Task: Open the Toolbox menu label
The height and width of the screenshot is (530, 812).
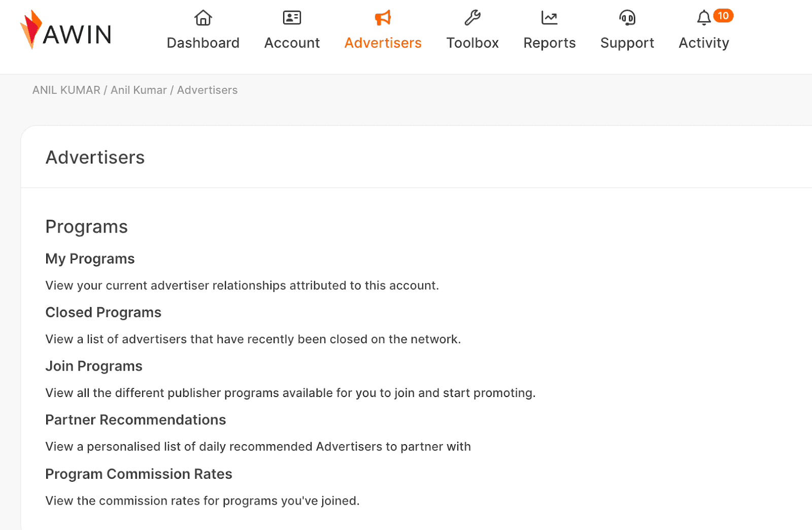Action: click(472, 43)
